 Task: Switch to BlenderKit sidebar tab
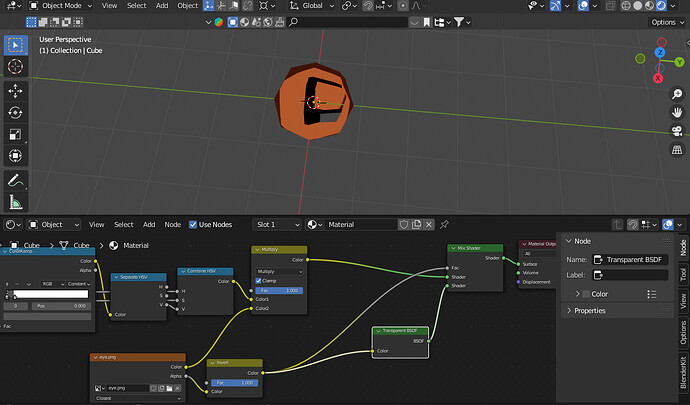pyautogui.click(x=683, y=372)
